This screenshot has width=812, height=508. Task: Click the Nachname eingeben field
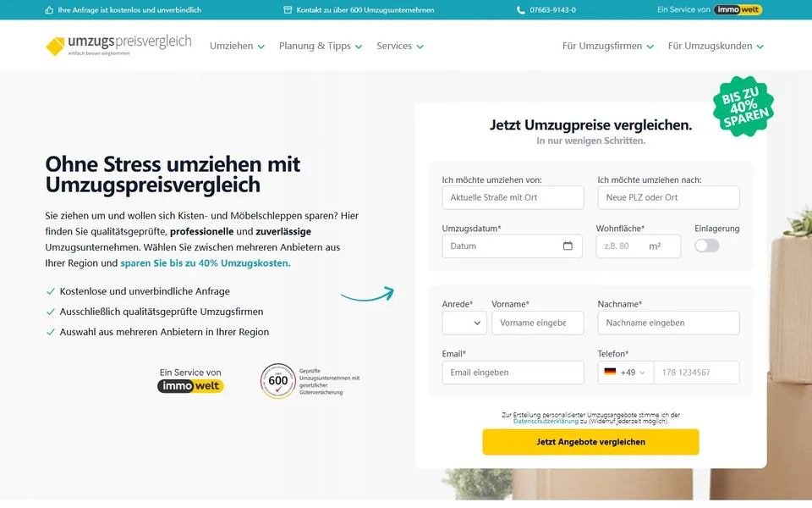[668, 323]
